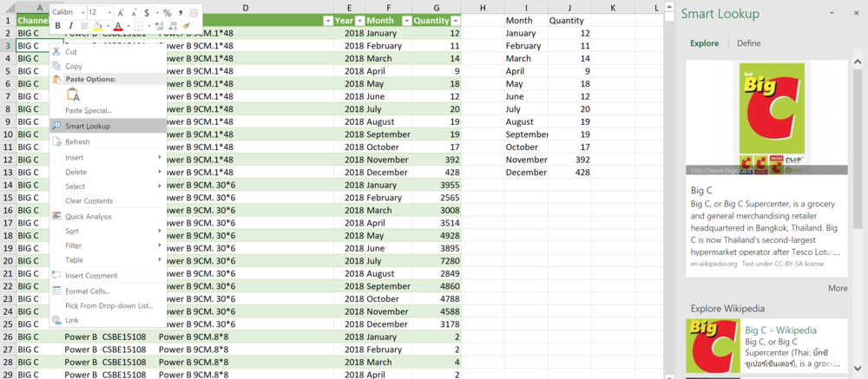
Task: Toggle bold in the mini toolbar
Action: click(58, 26)
